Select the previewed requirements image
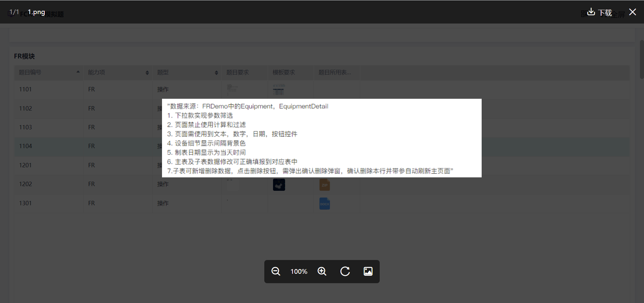This screenshot has height=303, width=644. (x=322, y=138)
